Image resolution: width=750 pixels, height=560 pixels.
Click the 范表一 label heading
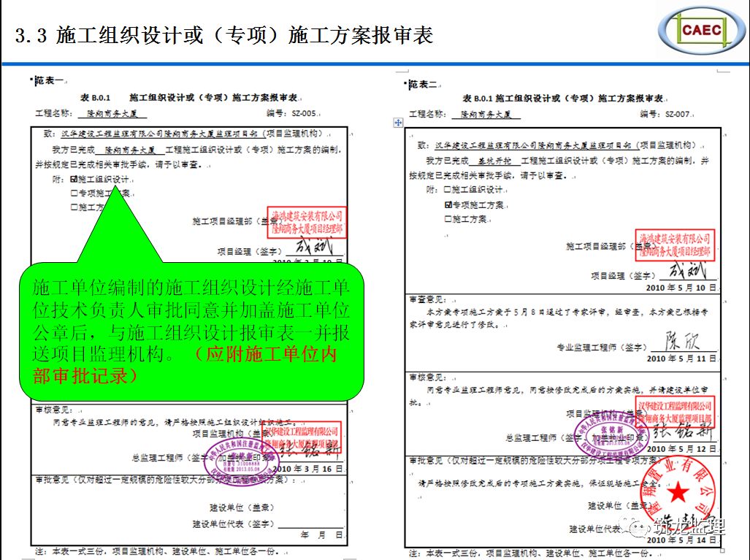(48, 81)
